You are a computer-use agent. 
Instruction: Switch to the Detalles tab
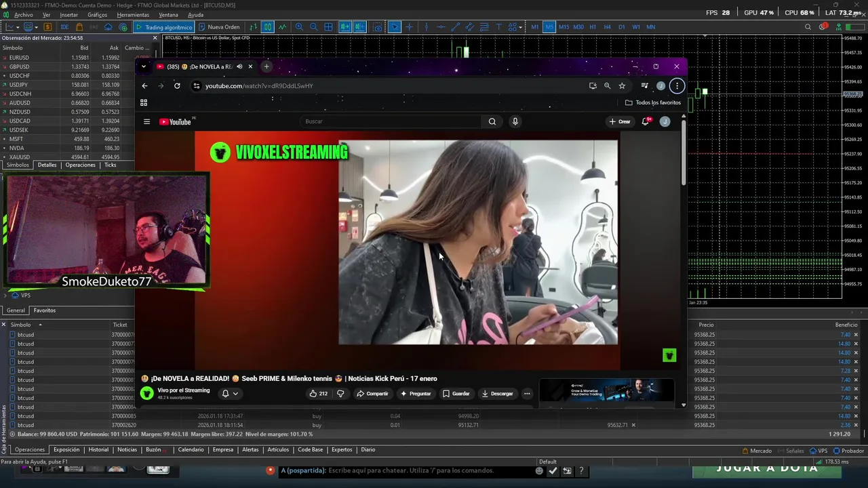point(47,165)
